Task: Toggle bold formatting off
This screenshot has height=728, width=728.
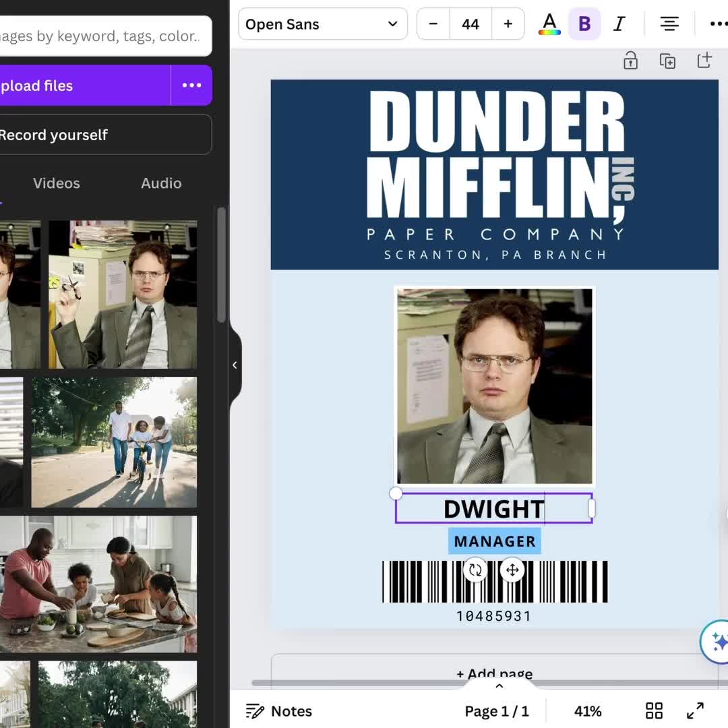Action: tap(584, 24)
